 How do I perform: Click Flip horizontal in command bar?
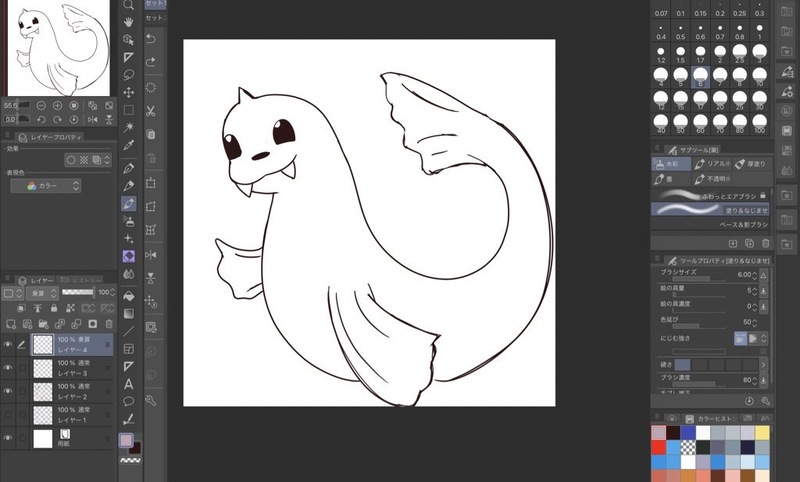click(x=151, y=255)
